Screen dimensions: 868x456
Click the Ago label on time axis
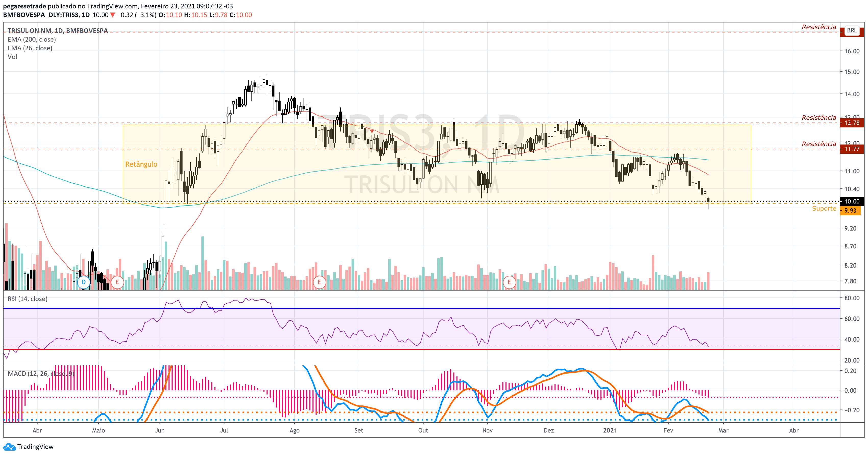pos(295,431)
